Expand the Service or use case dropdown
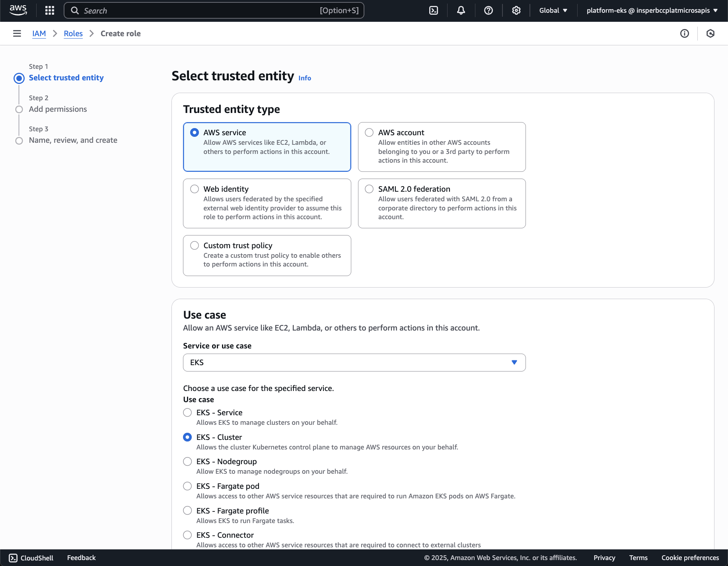Screen dimensions: 728x566 pos(354,362)
